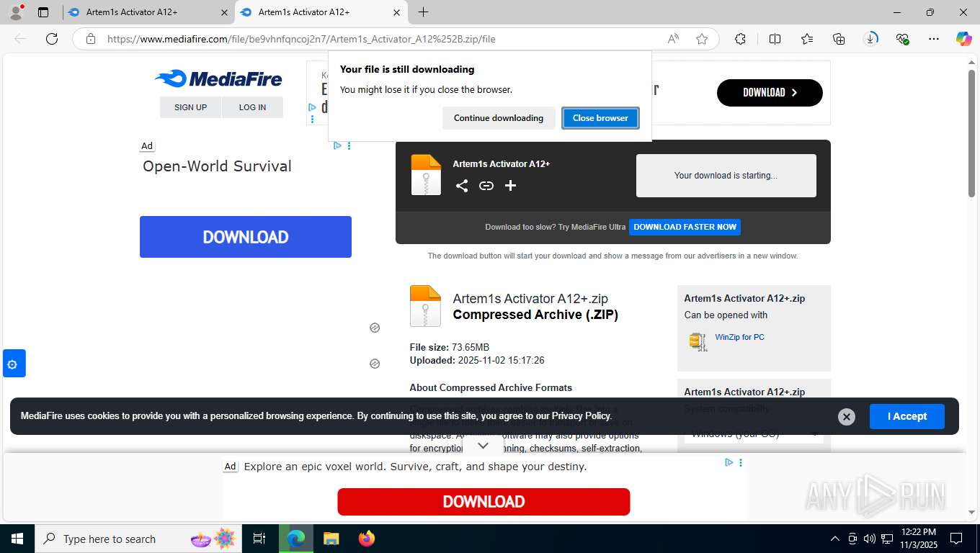
Task: Open the Extensions puzzle icon
Action: (740, 39)
